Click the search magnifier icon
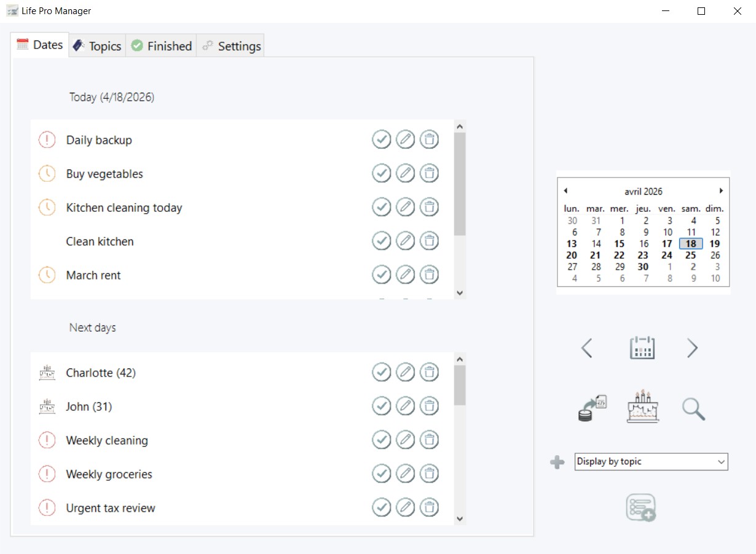 tap(693, 409)
